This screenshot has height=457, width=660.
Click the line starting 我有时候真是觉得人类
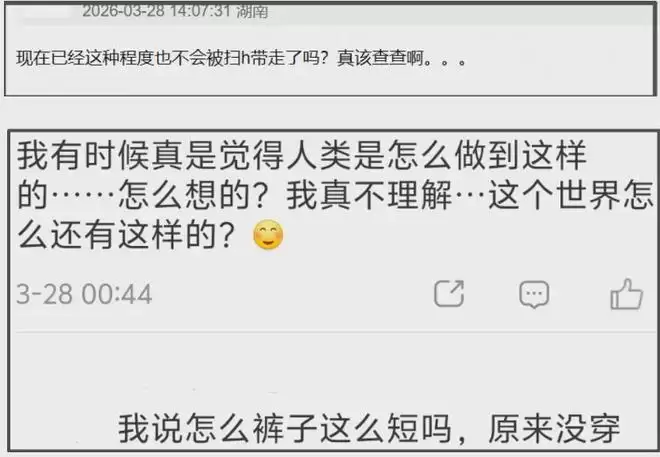pyautogui.click(x=301, y=155)
